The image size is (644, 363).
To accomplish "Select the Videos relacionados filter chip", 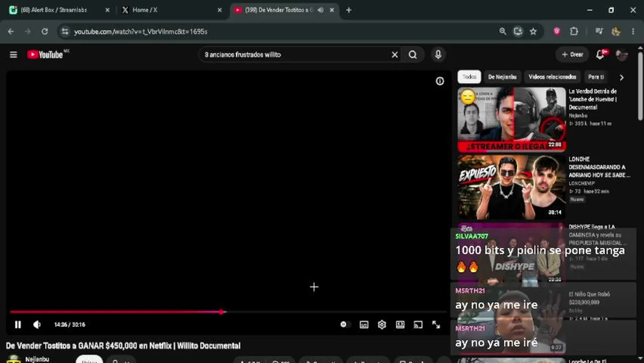I will click(552, 77).
